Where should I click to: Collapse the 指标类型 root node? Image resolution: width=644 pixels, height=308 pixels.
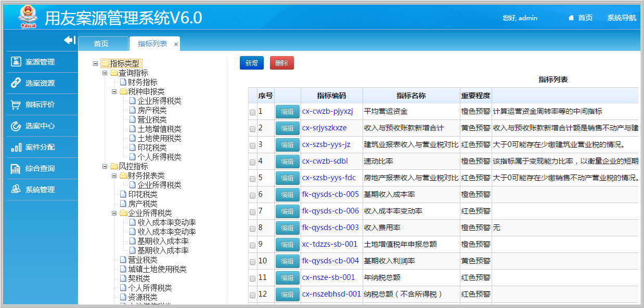[95, 63]
